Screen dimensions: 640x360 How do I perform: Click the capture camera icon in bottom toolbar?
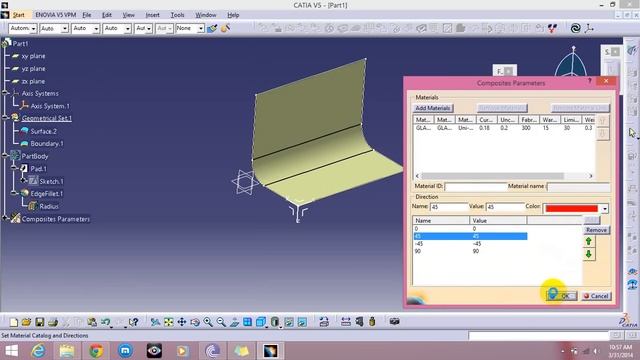pyautogui.click(x=394, y=322)
